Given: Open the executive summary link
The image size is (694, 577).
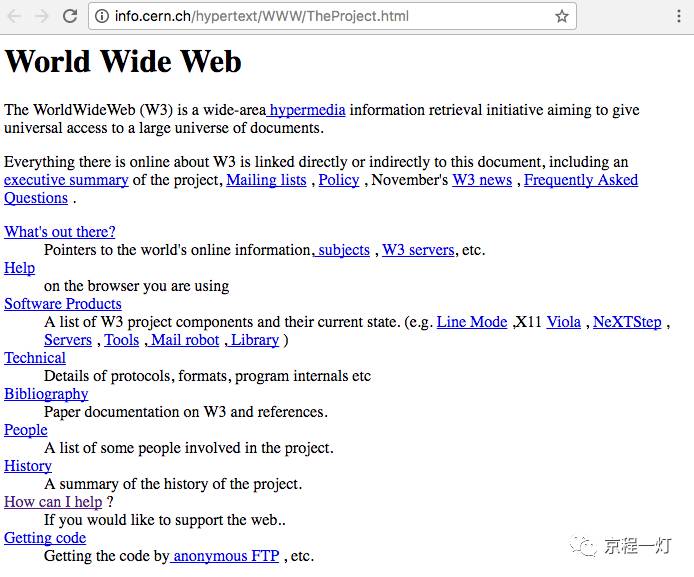Looking at the screenshot, I should point(66,180).
